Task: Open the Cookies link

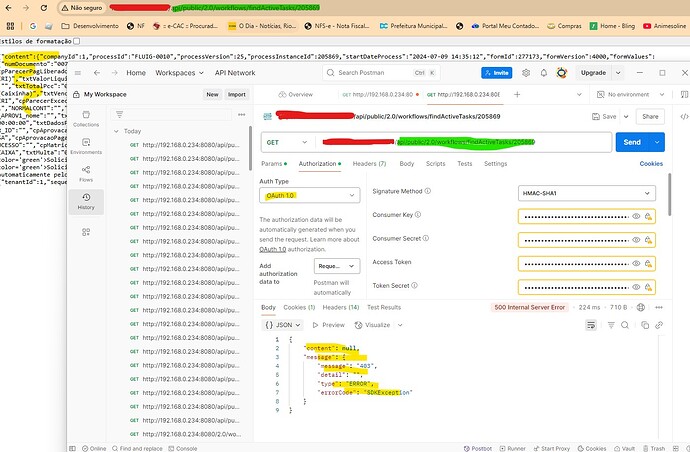Action: point(651,163)
